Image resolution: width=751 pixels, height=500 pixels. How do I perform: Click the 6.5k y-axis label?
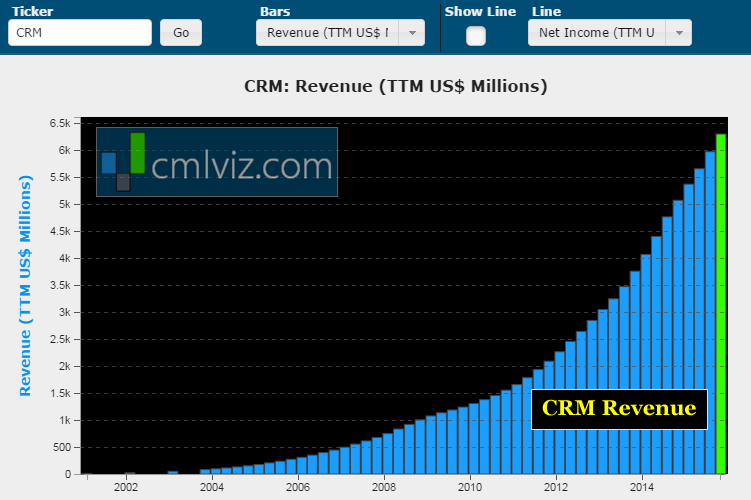pos(60,124)
